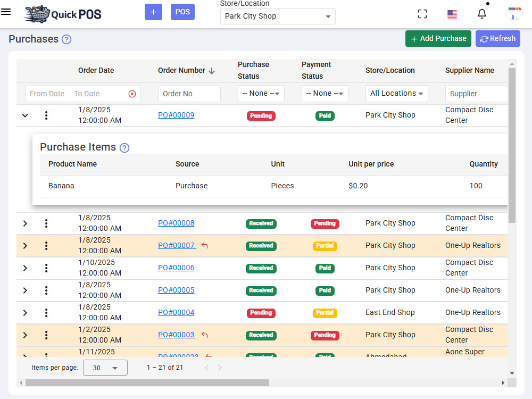Expand the PO#00006 row
This screenshot has height=399, width=532.
[x=25, y=268]
